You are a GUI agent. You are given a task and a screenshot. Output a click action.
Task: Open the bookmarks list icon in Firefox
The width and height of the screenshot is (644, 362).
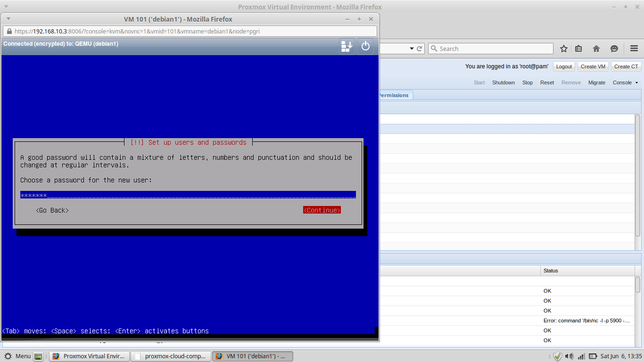click(578, 49)
